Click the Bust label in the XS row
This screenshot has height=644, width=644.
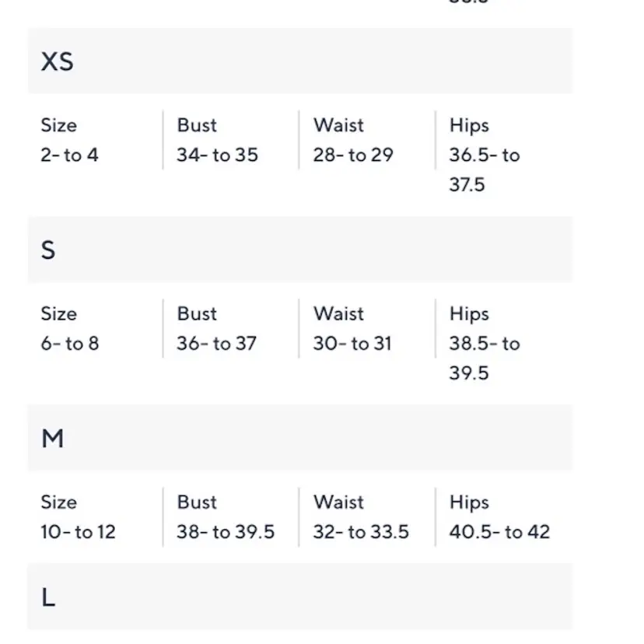point(197,125)
